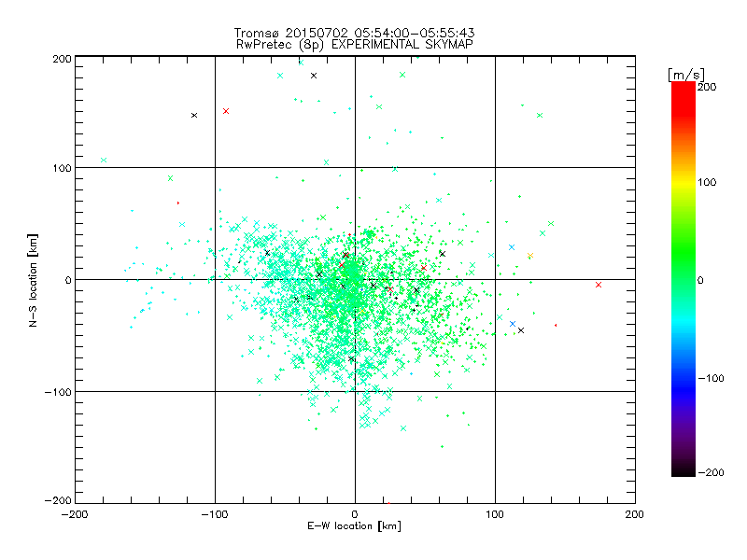
Task: Select the "N-S location [km]" axis label
Action: tap(33, 280)
